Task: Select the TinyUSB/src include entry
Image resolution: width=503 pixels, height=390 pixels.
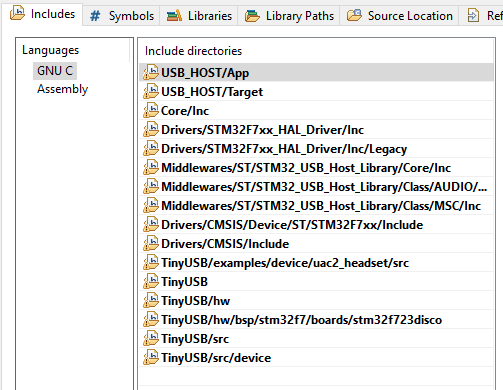Action: pos(316,339)
